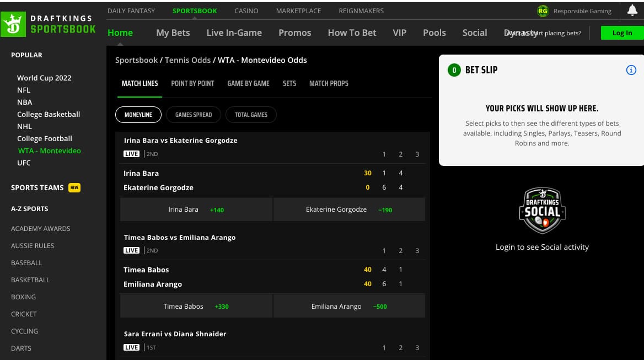Bet on Ekaterine Gorgodze at -190
Image resolution: width=644 pixels, height=360 pixels.
[x=349, y=209]
